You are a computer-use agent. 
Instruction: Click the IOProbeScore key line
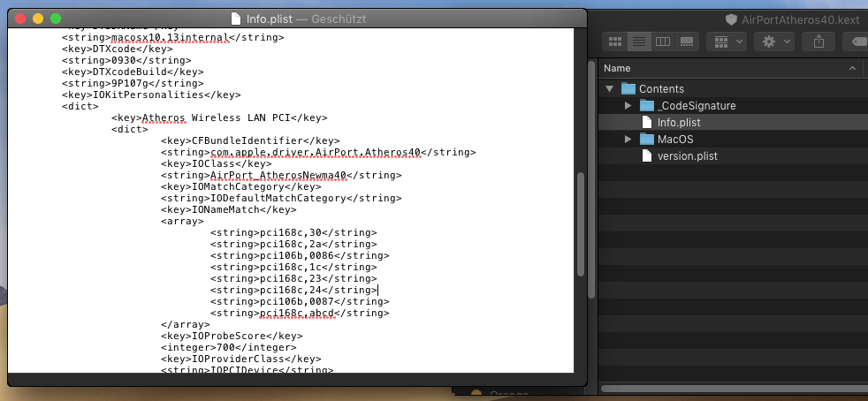(x=232, y=336)
